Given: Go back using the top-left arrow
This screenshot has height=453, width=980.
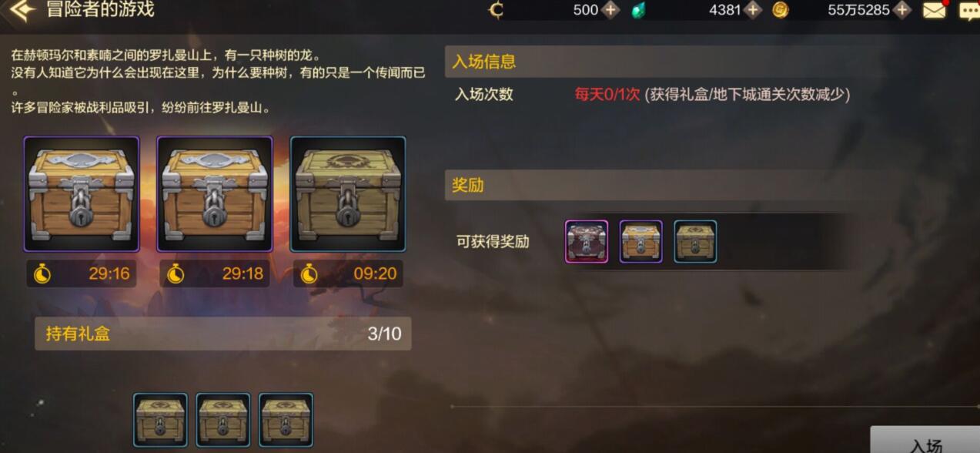Looking at the screenshot, I should click(22, 10).
